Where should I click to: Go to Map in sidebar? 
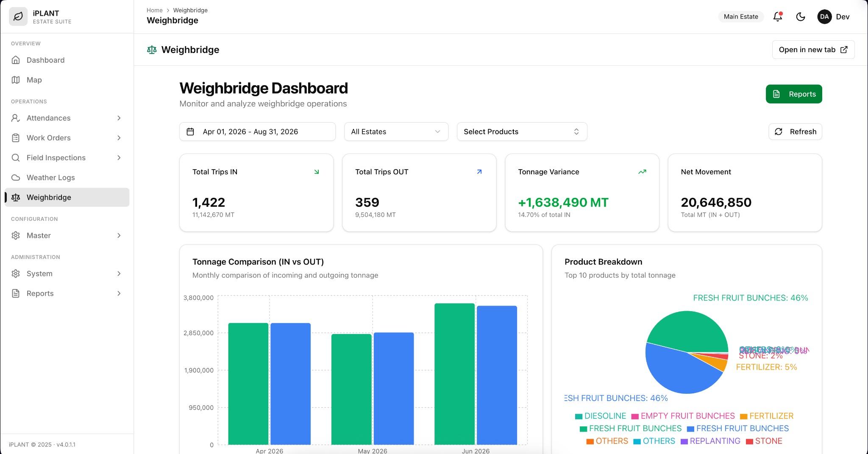click(x=67, y=80)
